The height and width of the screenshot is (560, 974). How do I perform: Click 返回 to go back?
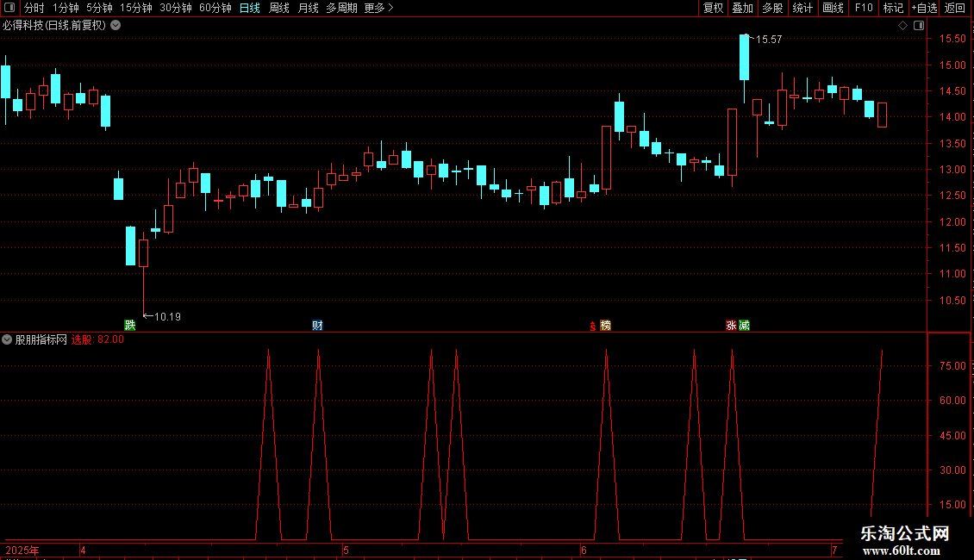[x=955, y=8]
